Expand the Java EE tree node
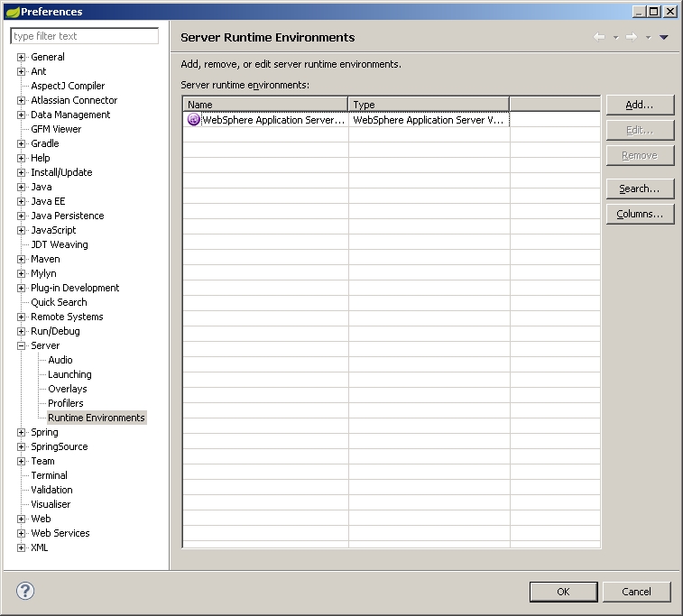 (x=21, y=201)
